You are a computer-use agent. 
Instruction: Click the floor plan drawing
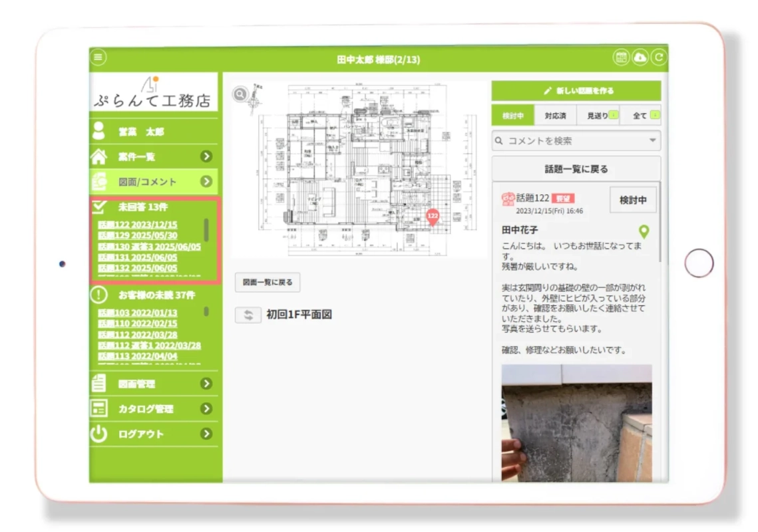point(359,169)
